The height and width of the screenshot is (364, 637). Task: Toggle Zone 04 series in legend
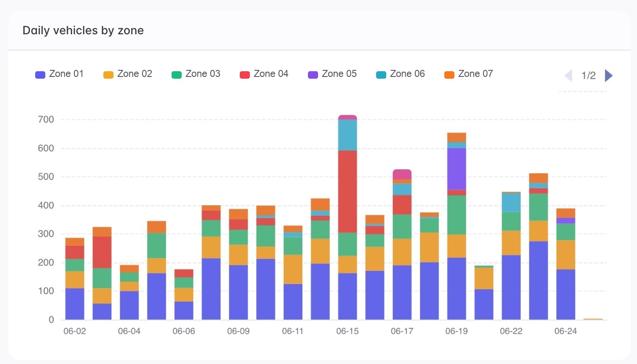coord(264,74)
